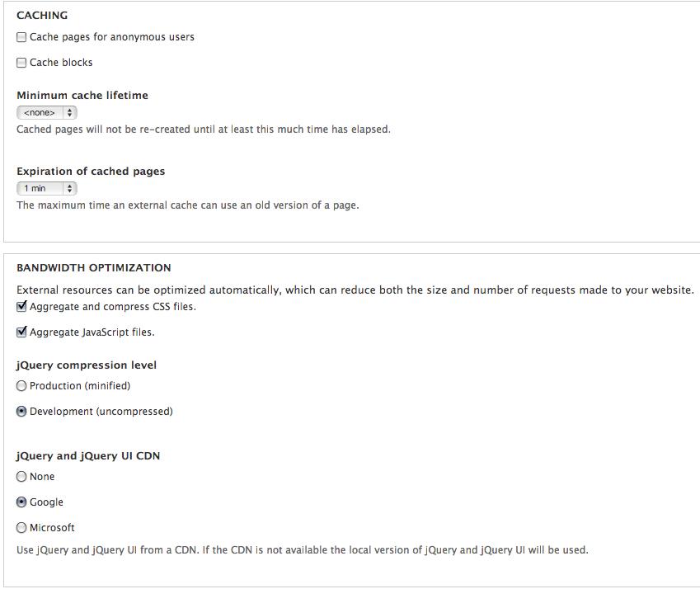The width and height of the screenshot is (700, 589).
Task: Click the "Production (minified)" label text
Action: click(x=80, y=386)
